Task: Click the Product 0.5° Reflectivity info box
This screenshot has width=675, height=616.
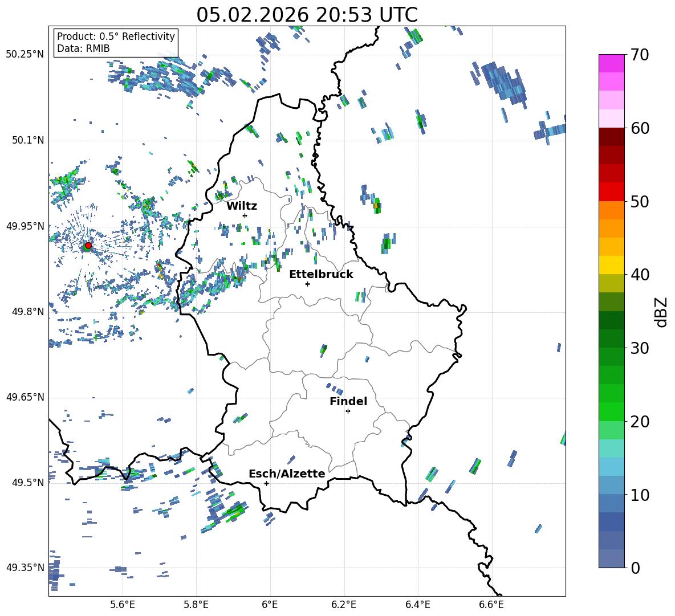Action: tap(116, 43)
